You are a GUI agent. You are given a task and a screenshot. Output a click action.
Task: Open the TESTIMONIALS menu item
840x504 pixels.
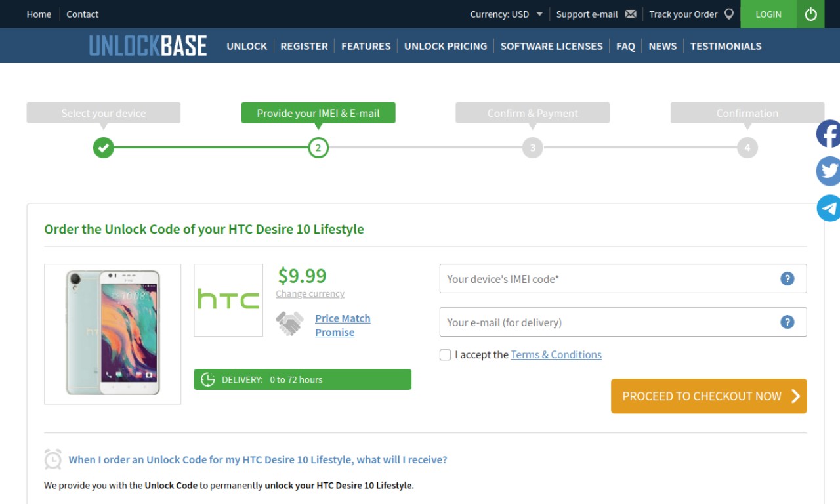[x=726, y=46]
